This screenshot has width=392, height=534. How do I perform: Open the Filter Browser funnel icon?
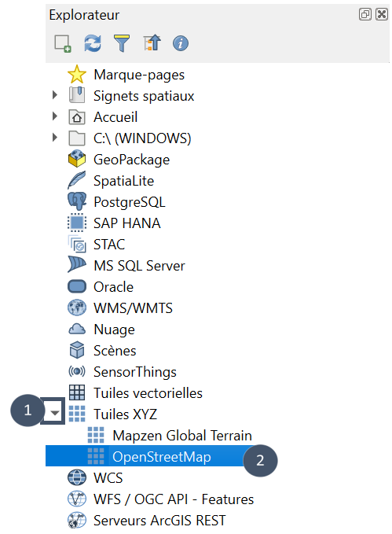[x=122, y=43]
